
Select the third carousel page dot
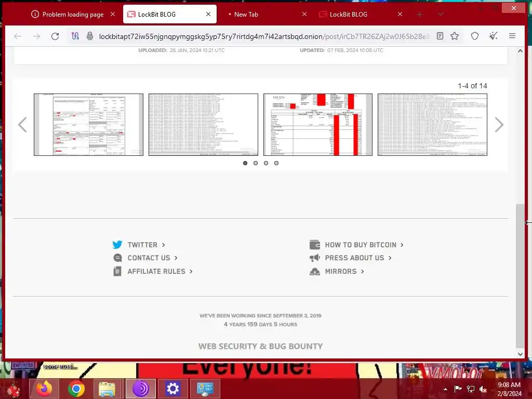click(x=266, y=163)
